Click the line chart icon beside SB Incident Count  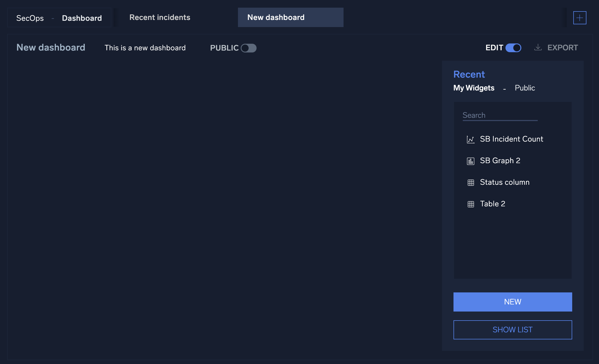(471, 139)
